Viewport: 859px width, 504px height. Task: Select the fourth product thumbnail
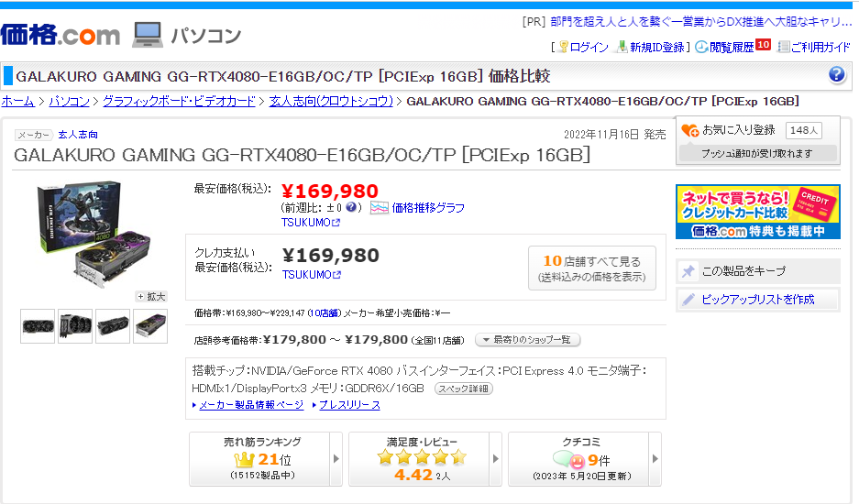click(150, 326)
